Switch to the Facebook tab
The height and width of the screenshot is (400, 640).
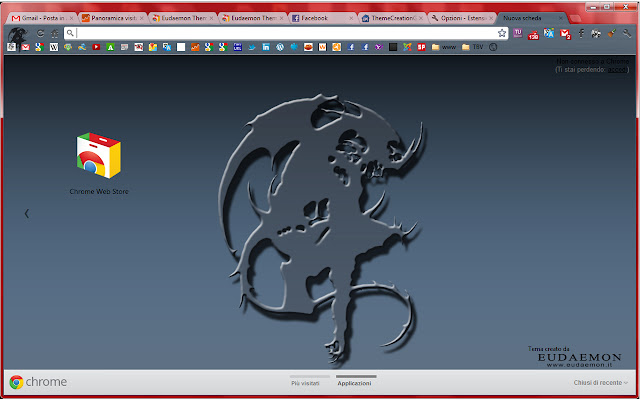[322, 18]
